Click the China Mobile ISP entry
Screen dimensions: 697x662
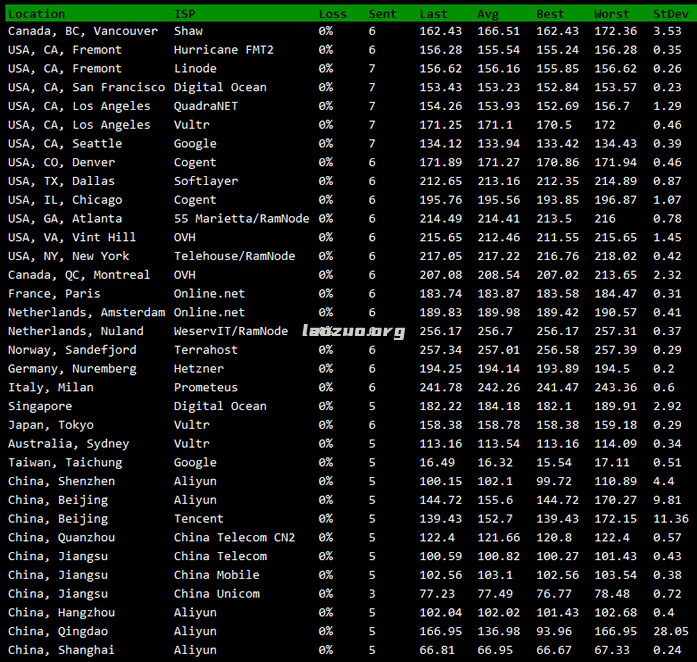click(216, 575)
